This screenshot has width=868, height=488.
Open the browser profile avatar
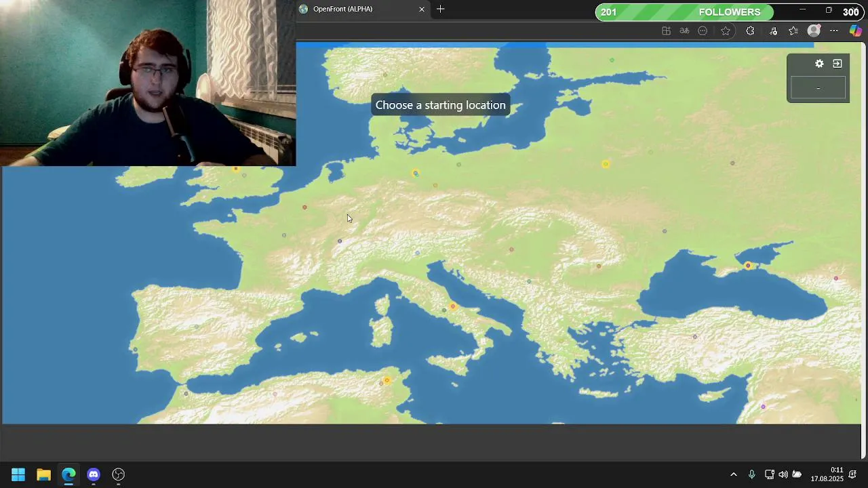tap(814, 30)
